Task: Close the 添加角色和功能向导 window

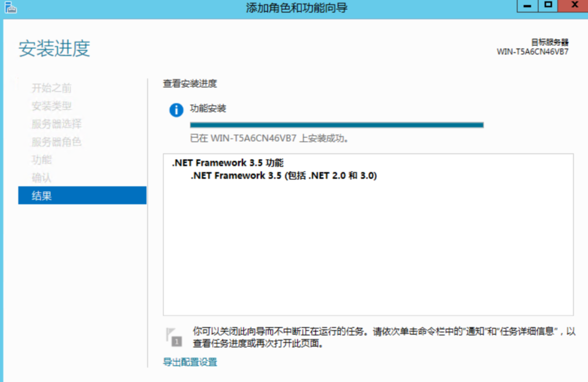Action: point(574,5)
